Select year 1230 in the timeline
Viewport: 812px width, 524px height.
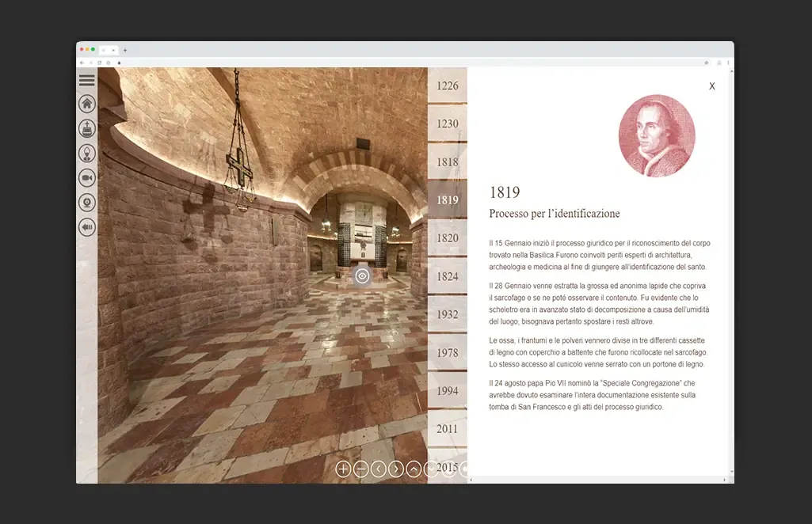(x=448, y=123)
